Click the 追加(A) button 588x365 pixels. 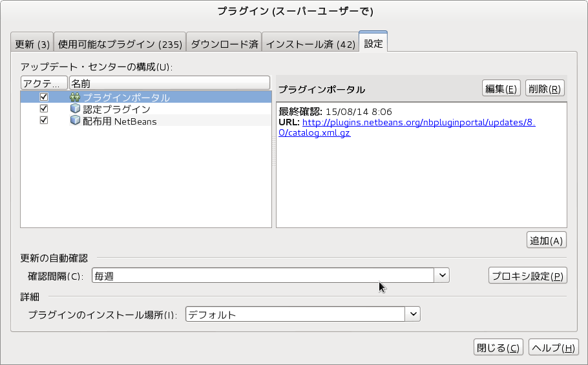coord(547,240)
